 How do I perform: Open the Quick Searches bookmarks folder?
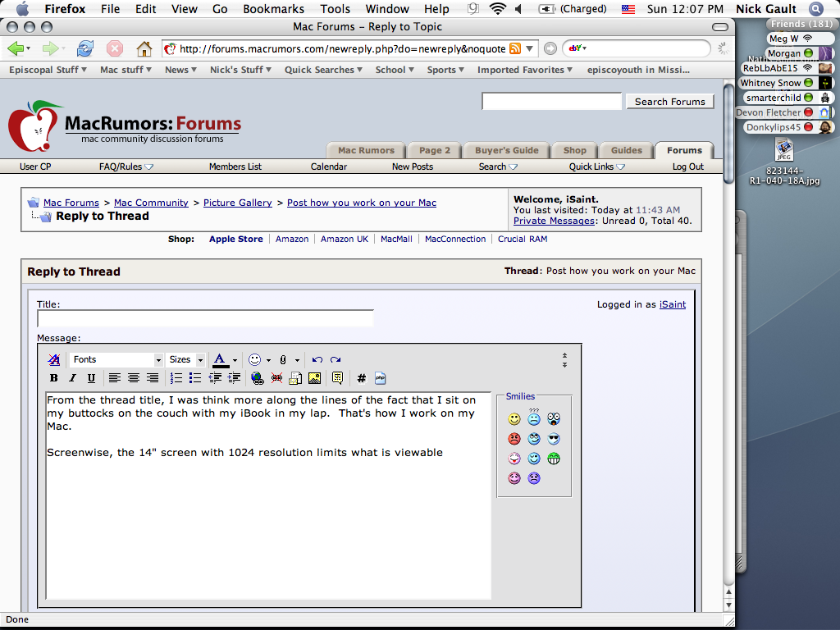point(323,70)
